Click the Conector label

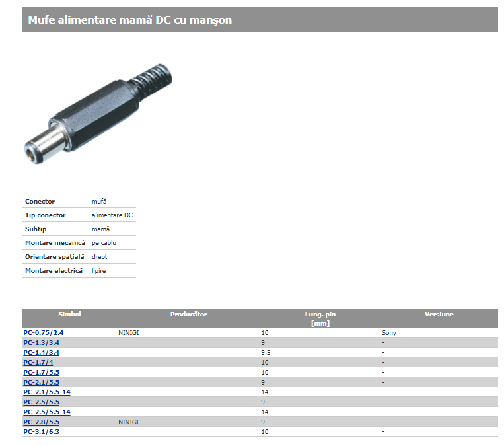pyautogui.click(x=40, y=202)
